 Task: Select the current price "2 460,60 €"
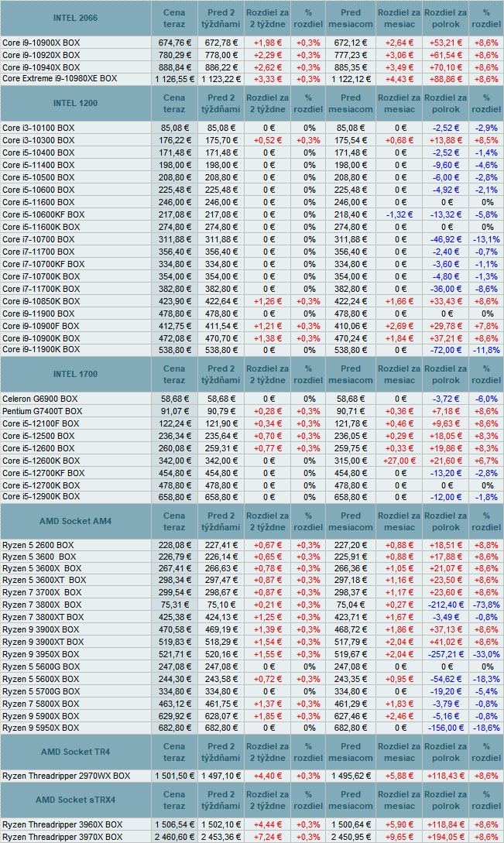pos(174,837)
